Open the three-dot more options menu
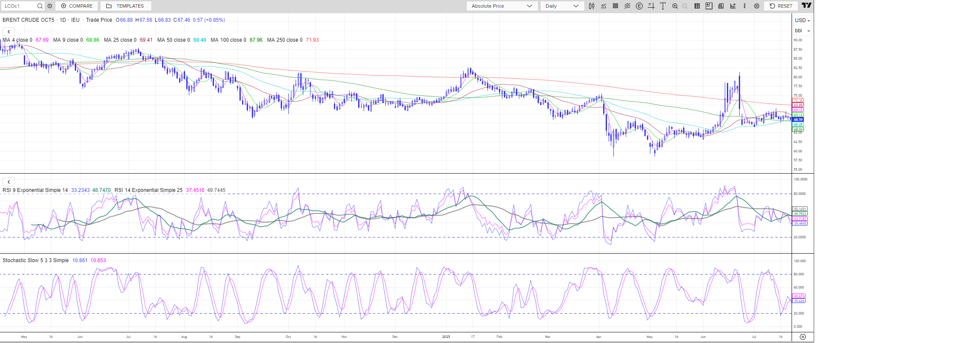This screenshot has height=343, width=980. (x=744, y=6)
